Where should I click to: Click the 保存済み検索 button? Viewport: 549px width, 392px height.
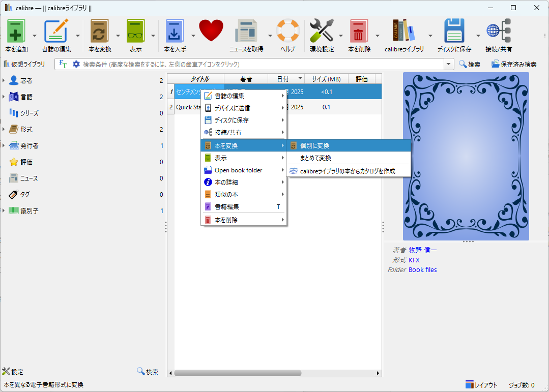click(x=514, y=64)
